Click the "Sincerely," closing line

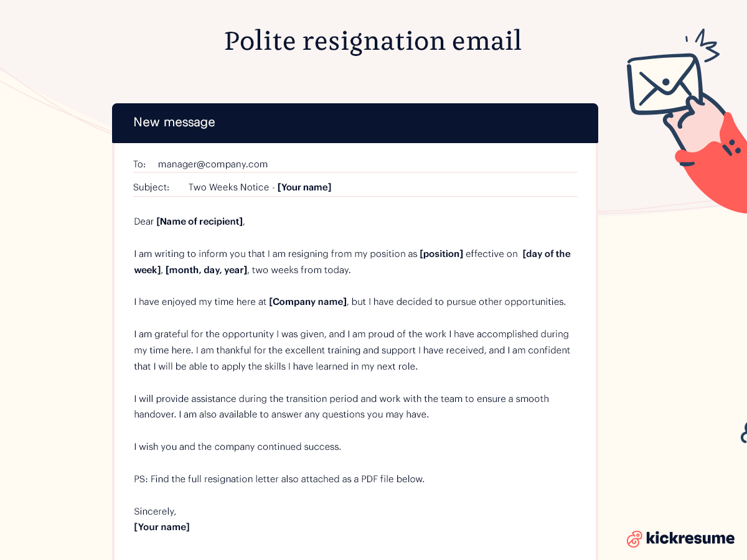coord(155,511)
